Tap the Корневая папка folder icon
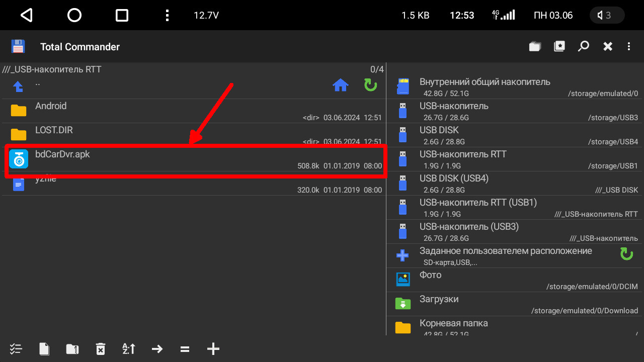Viewport: 644px width, 362px height. 403,327
